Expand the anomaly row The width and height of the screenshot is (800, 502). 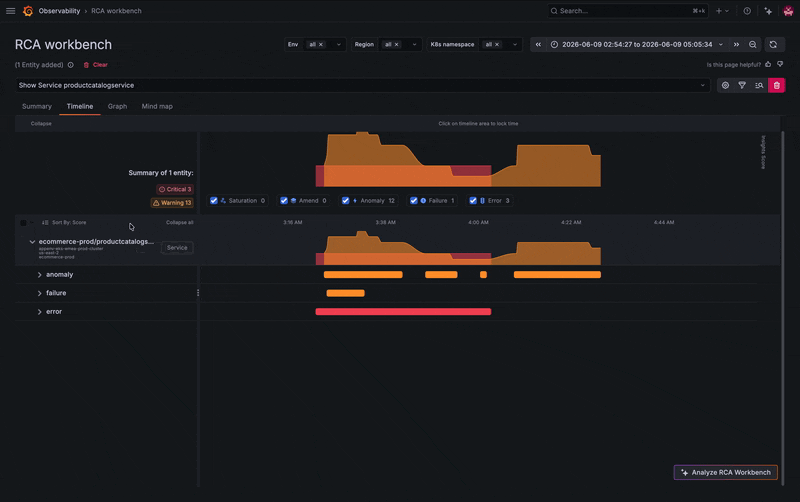pyautogui.click(x=39, y=274)
